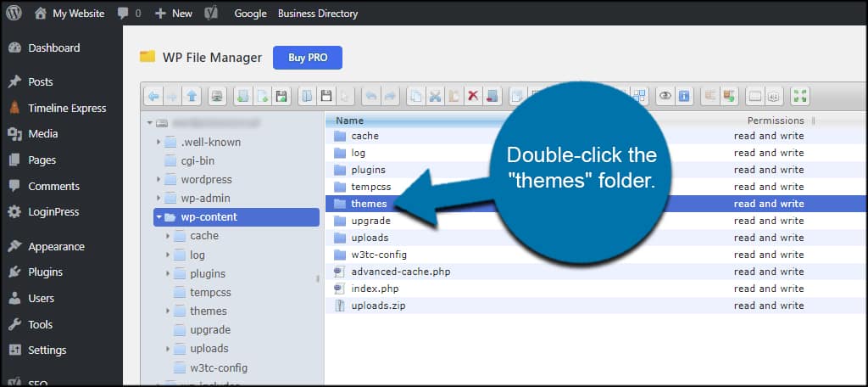Click the open folder toolbar icon
Viewport: 868px width, 387px height.
(307, 96)
